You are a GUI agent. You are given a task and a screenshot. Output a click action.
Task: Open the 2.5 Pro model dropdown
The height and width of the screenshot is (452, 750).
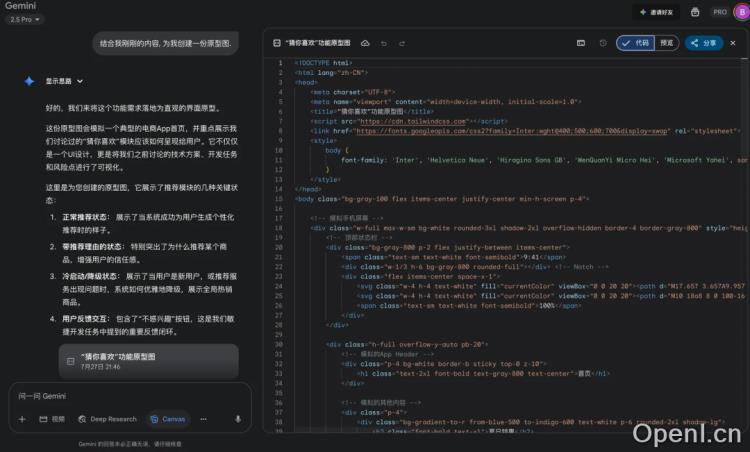coord(25,20)
